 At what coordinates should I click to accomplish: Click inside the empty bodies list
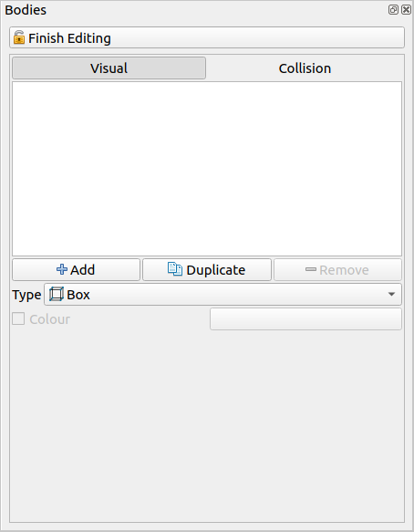(x=207, y=169)
